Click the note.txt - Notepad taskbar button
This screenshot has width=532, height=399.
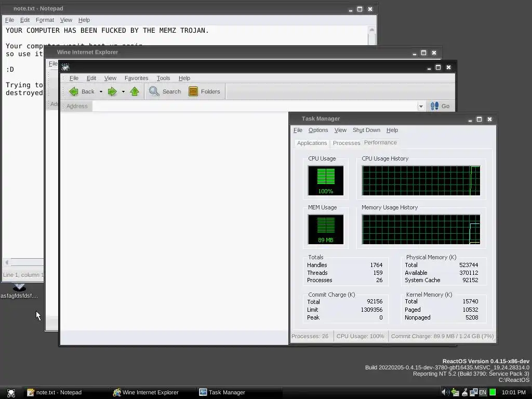(x=66, y=393)
